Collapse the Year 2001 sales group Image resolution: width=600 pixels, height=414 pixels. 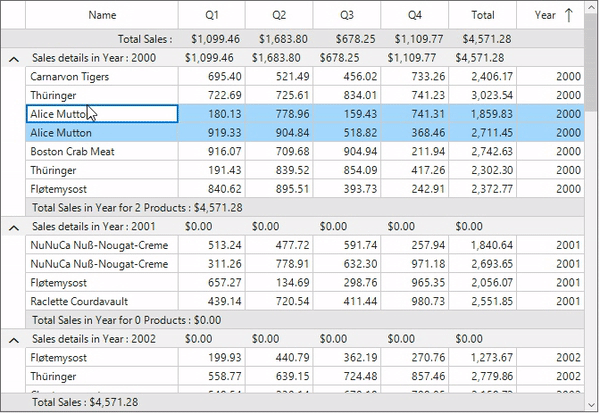(x=14, y=227)
